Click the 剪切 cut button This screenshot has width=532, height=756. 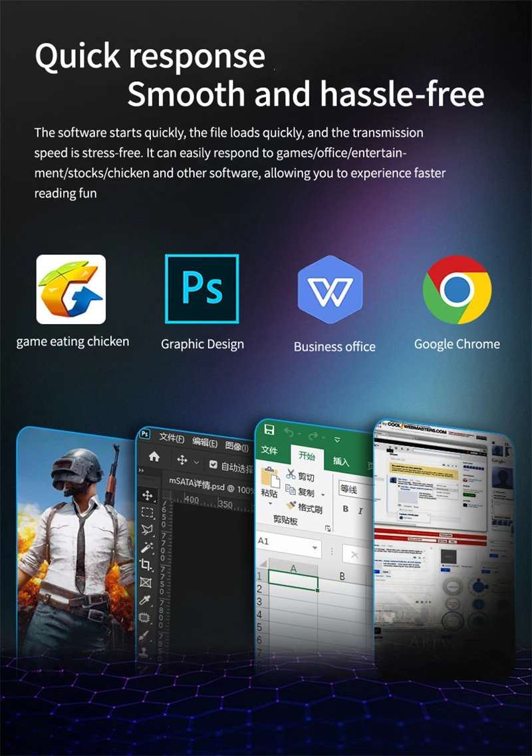[300, 476]
